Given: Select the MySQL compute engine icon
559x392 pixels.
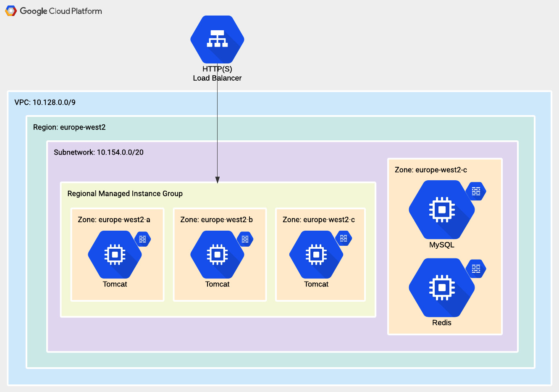Looking at the screenshot, I should 442,210.
